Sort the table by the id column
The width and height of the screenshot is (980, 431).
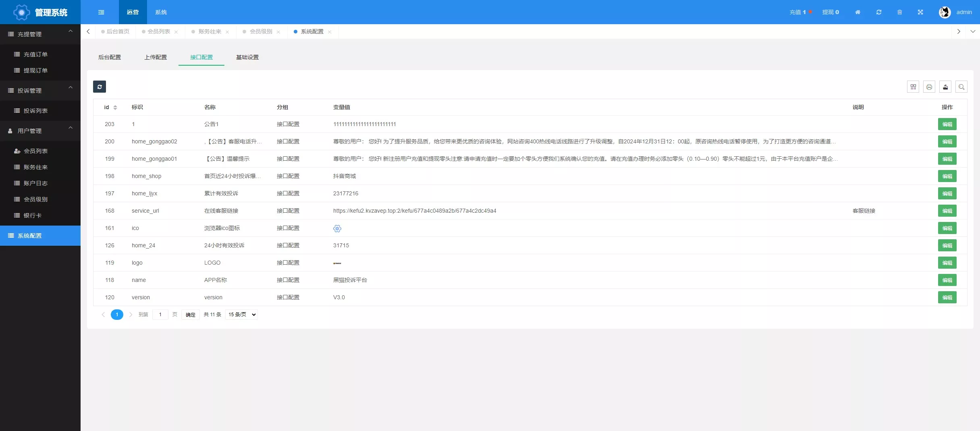point(115,108)
